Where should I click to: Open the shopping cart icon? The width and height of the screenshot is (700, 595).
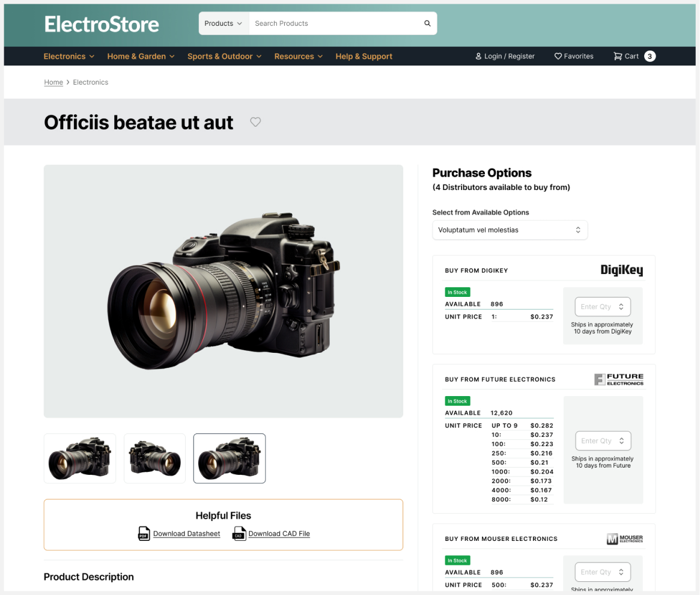[x=618, y=56]
